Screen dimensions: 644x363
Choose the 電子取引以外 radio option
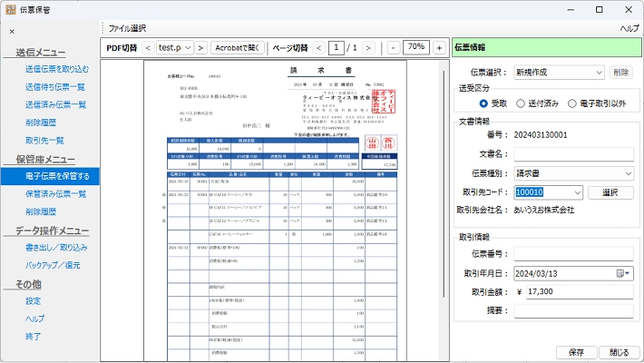pos(572,103)
